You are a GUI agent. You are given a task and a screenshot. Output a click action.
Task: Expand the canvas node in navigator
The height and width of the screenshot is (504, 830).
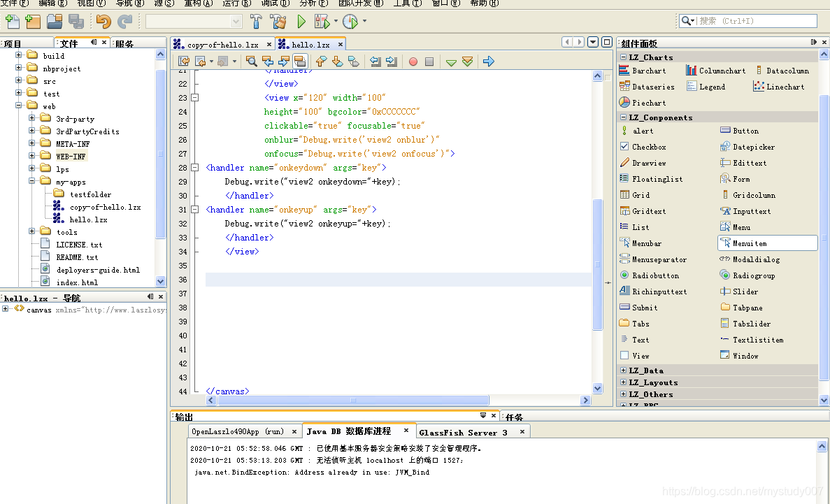(6, 309)
